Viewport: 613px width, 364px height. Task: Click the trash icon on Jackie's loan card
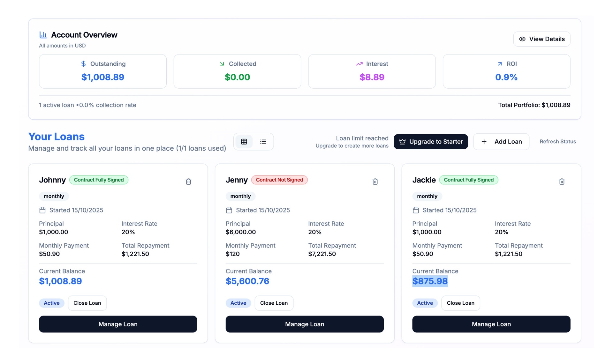pos(562,181)
